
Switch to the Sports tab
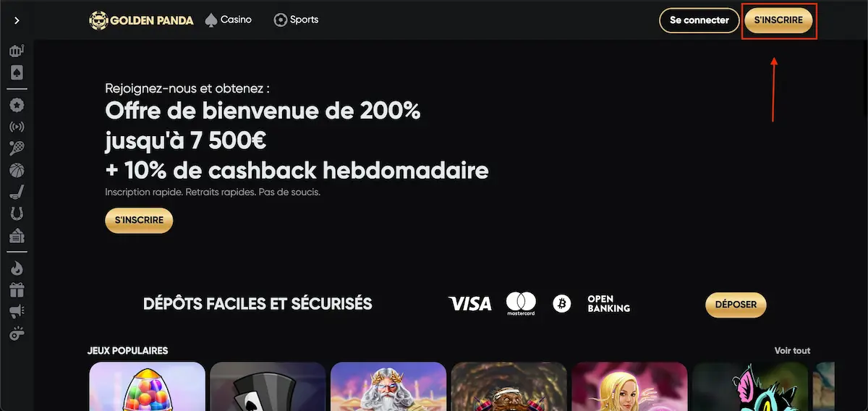(x=296, y=20)
